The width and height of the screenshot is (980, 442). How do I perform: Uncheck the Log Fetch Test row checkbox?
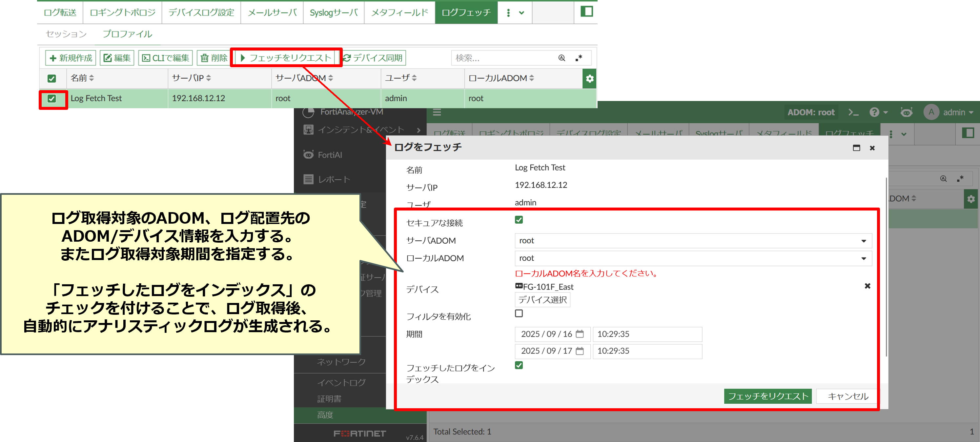pos(52,98)
